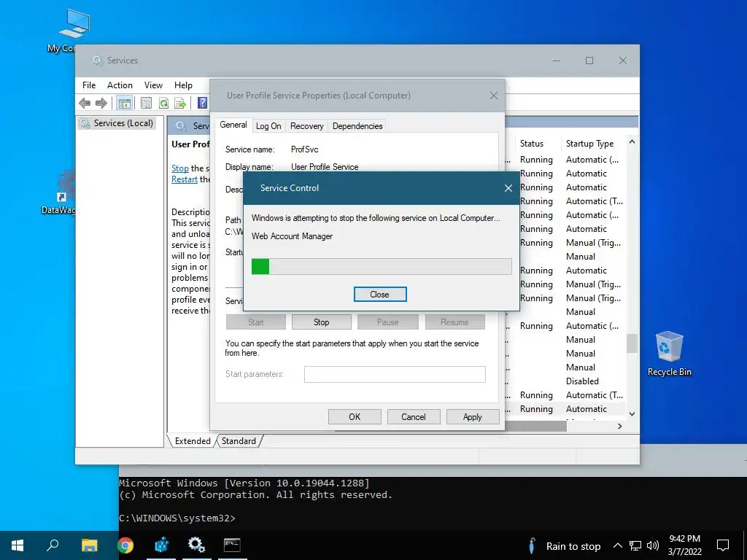Click the Forward arrow in Services toolbar
747x560 pixels.
coord(101,103)
